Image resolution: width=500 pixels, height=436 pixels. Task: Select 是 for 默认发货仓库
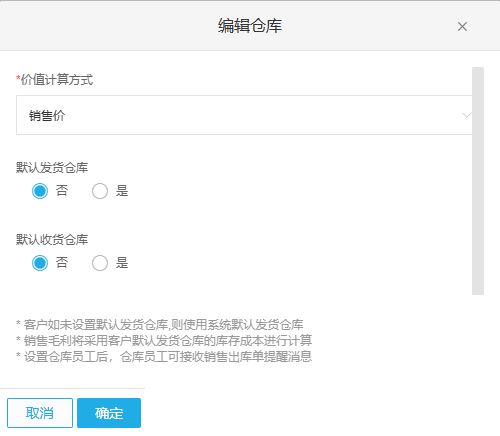pyautogui.click(x=100, y=191)
